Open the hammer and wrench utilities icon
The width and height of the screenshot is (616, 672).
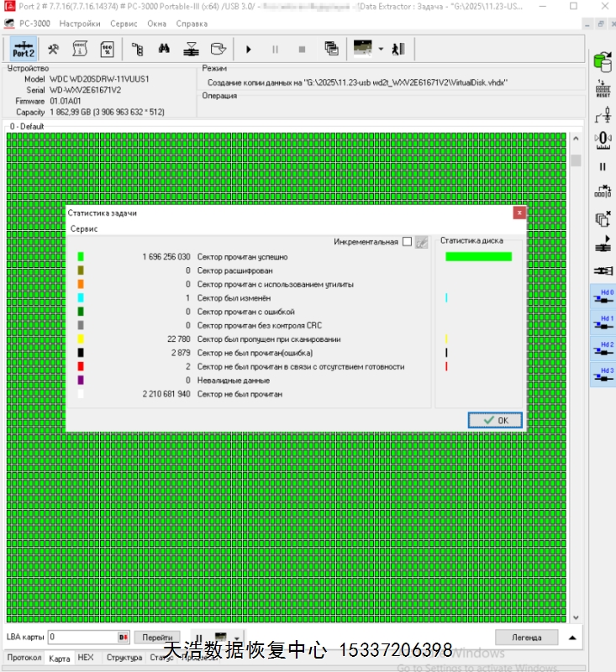point(53,49)
